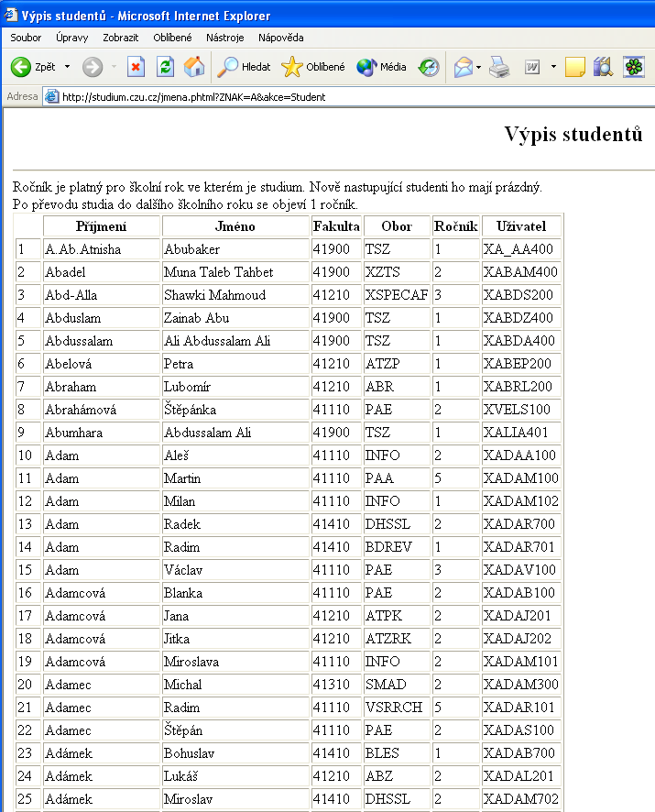Expand the Word edit dropdown arrow

click(x=553, y=67)
